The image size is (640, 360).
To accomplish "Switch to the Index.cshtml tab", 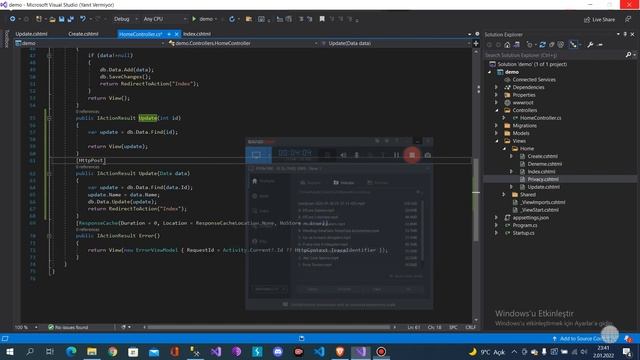I will pyautogui.click(x=197, y=34).
